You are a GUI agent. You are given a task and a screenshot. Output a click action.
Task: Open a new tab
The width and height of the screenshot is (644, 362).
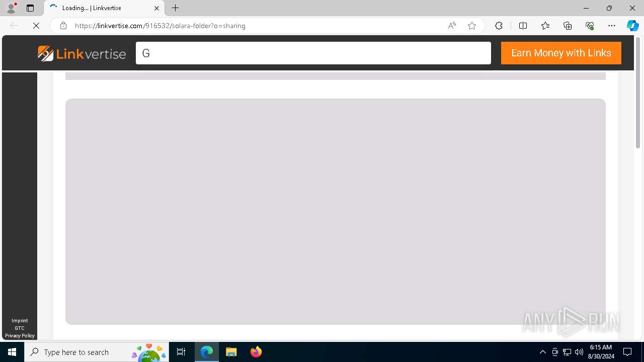pos(175,8)
